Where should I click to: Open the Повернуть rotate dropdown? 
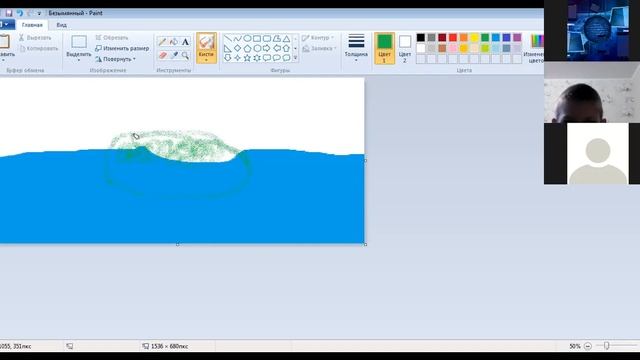[x=116, y=59]
